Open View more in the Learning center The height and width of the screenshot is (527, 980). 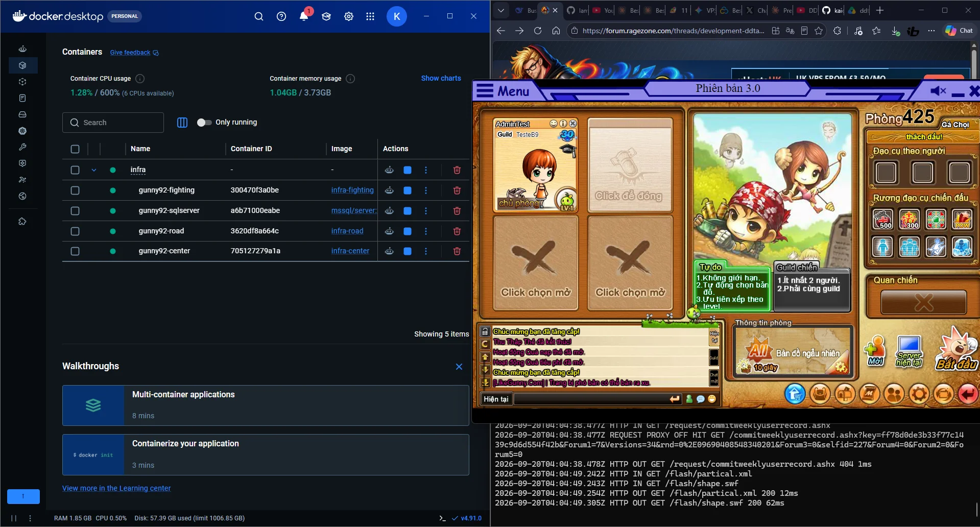click(116, 488)
